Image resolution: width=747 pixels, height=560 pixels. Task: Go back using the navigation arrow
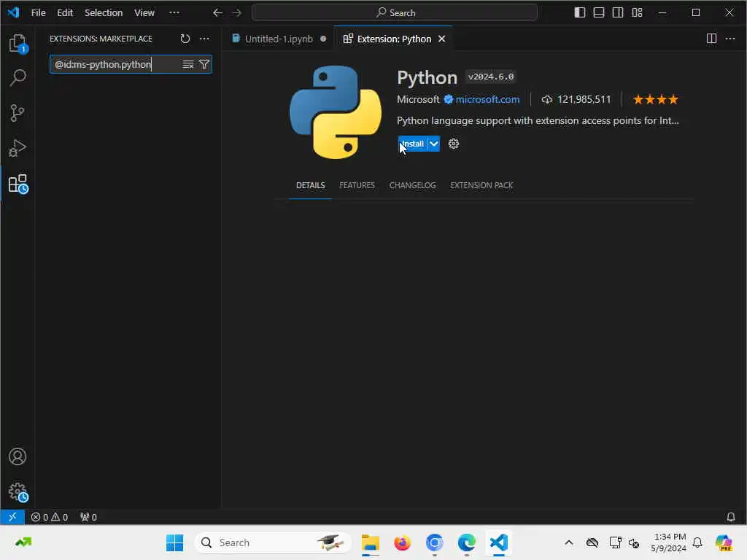point(217,13)
